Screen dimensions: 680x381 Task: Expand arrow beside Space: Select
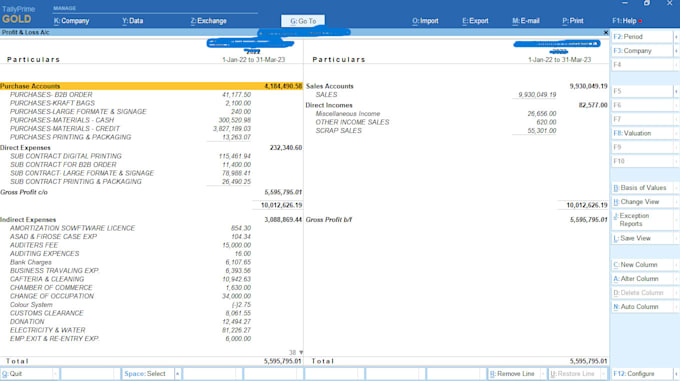pyautogui.click(x=177, y=374)
